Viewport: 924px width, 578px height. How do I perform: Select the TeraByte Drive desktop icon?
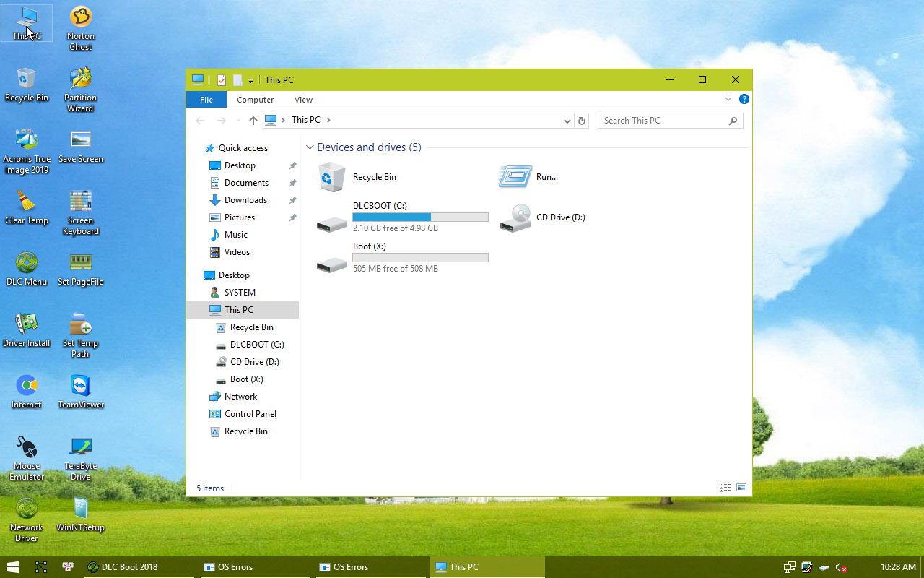pyautogui.click(x=81, y=459)
